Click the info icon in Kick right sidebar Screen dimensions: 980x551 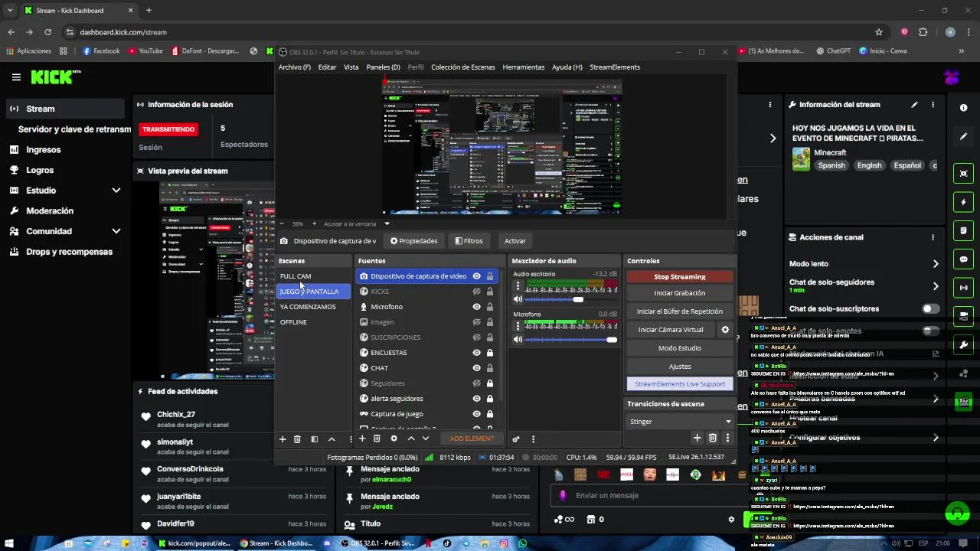click(963, 108)
